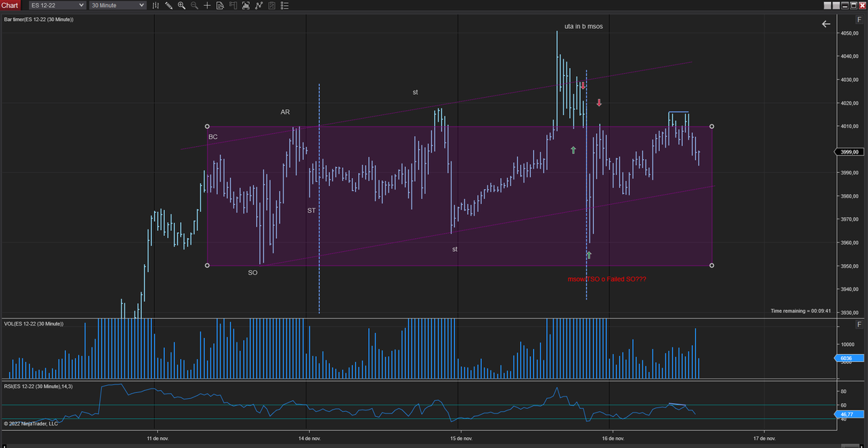Minimize the chart window
Image resolution: width=868 pixels, height=448 pixels.
coord(844,5)
